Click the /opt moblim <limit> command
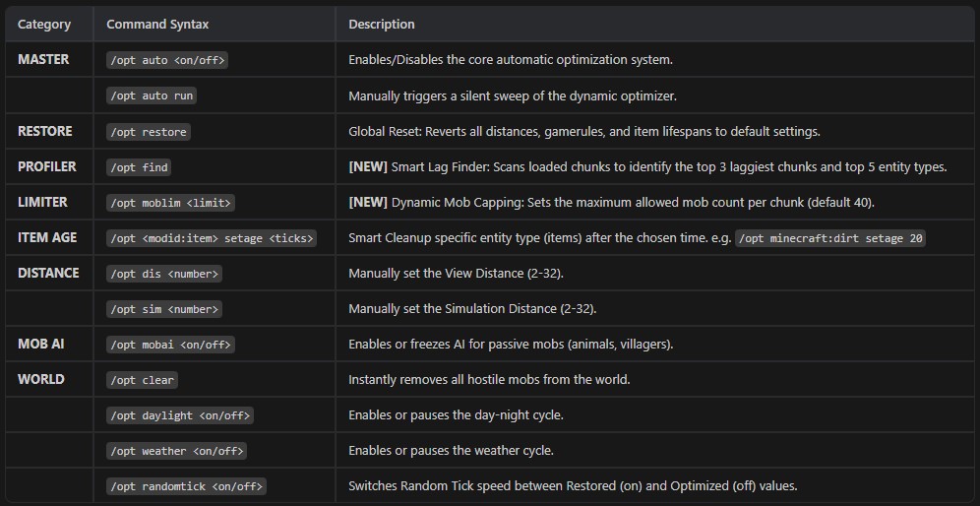This screenshot has height=506, width=980. tap(170, 203)
